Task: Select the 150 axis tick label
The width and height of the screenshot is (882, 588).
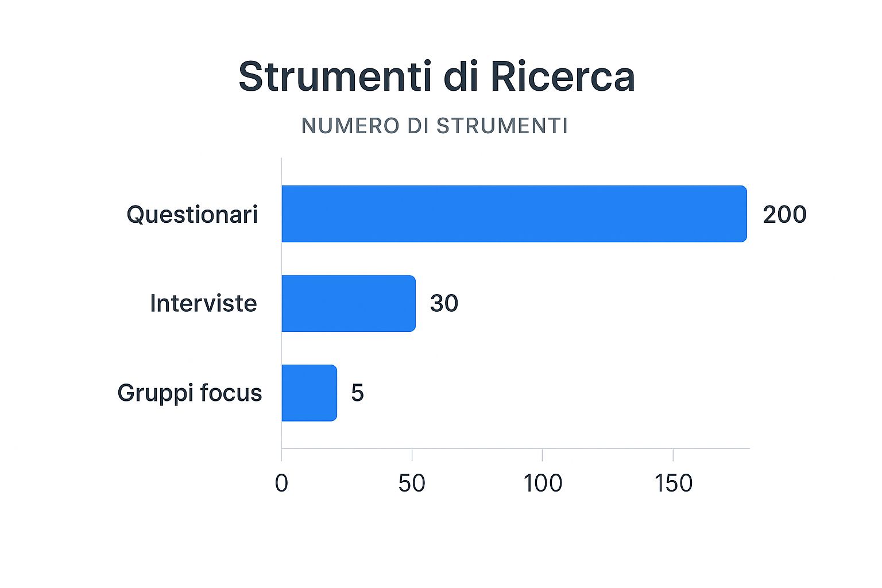Action: (674, 483)
